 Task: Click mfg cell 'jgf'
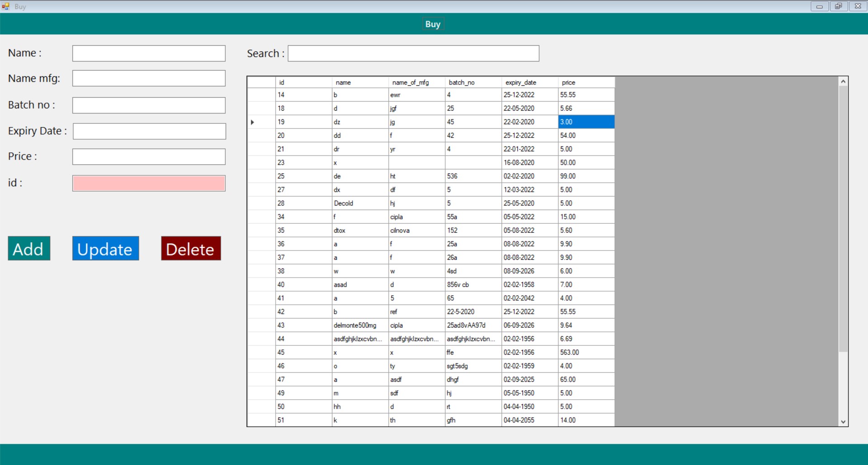(417, 108)
